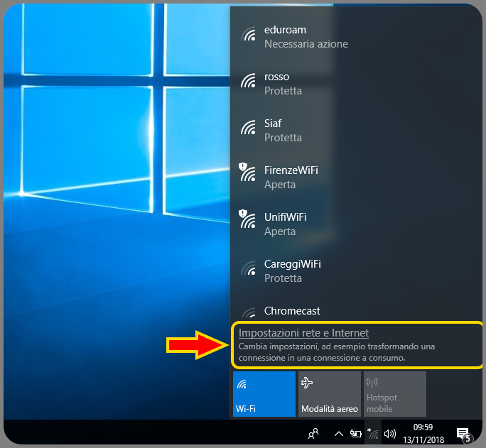Click the eduroam Wi-Fi signal icon
Screen dimensions: 486x448
tap(249, 34)
